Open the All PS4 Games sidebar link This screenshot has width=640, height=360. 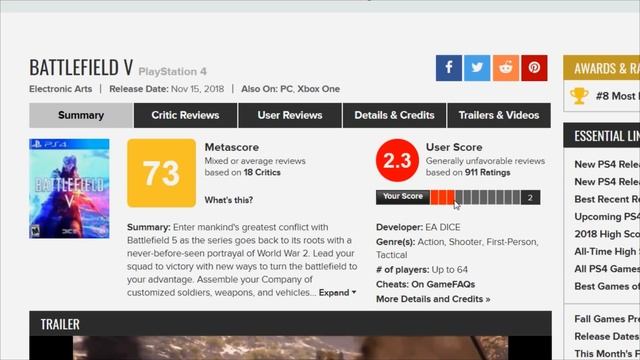click(x=607, y=269)
